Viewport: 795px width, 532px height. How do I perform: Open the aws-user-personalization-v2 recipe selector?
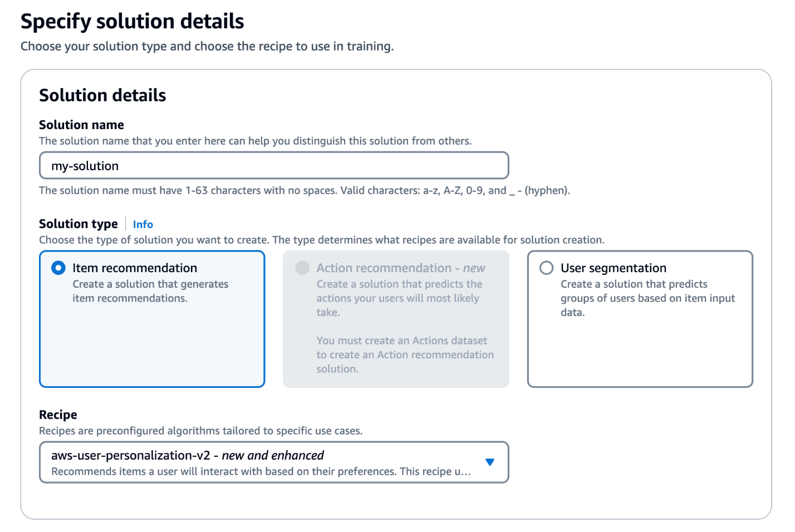[x=274, y=462]
